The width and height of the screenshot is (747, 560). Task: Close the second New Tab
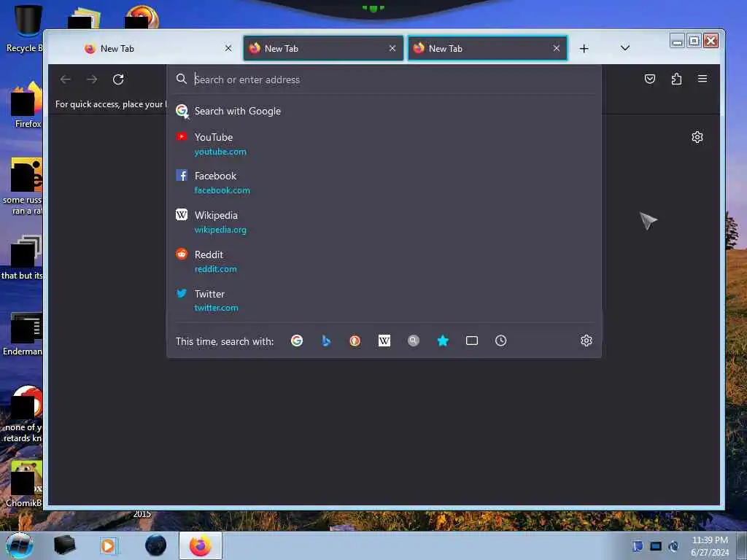tap(392, 48)
